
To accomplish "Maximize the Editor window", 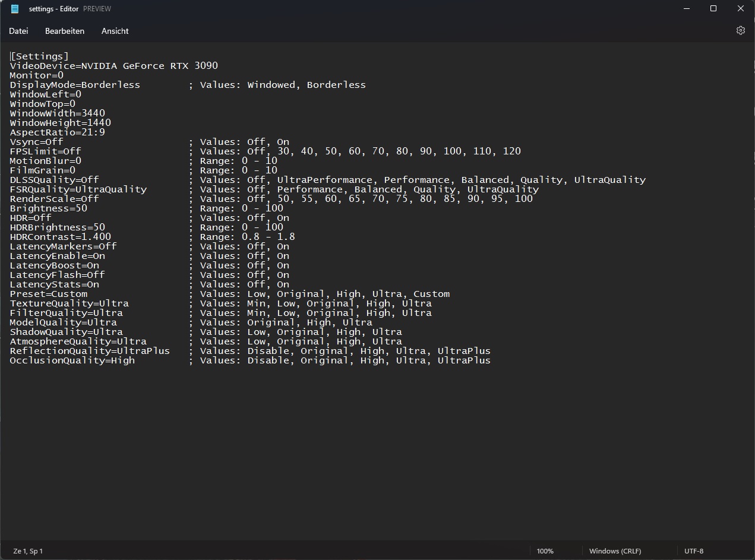I will pyautogui.click(x=713, y=9).
